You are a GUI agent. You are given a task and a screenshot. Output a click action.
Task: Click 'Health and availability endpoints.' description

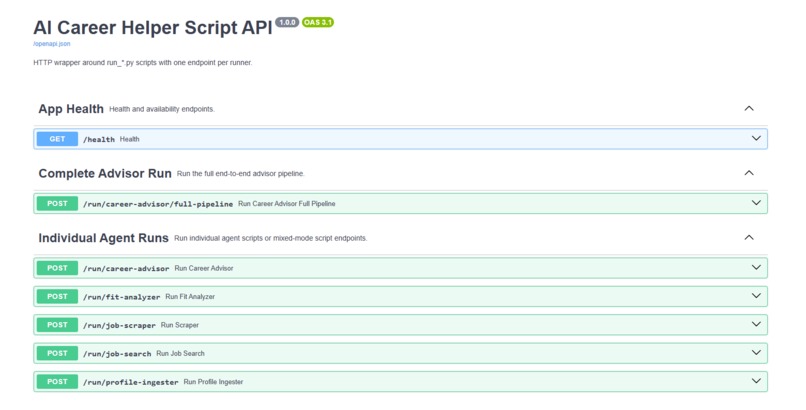pos(162,109)
